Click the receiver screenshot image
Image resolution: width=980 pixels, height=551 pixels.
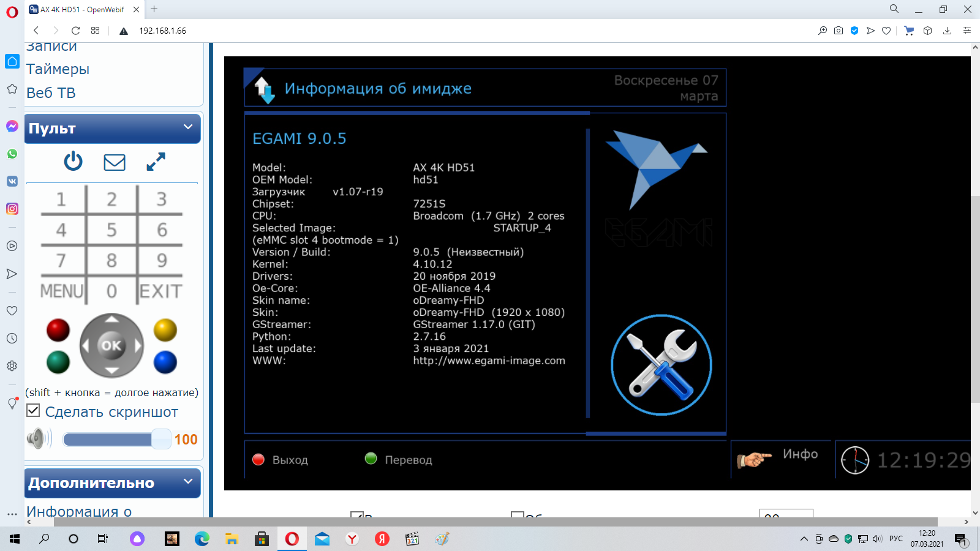click(x=597, y=273)
